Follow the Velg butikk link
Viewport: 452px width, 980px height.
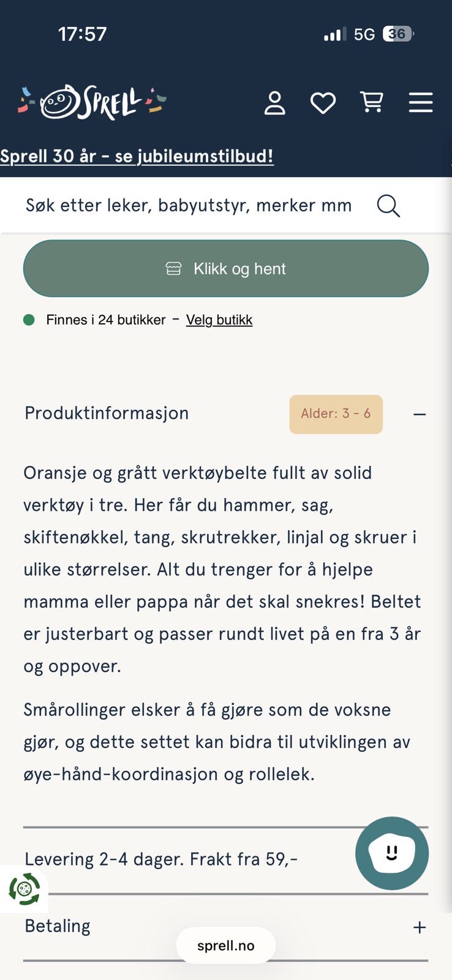(219, 320)
